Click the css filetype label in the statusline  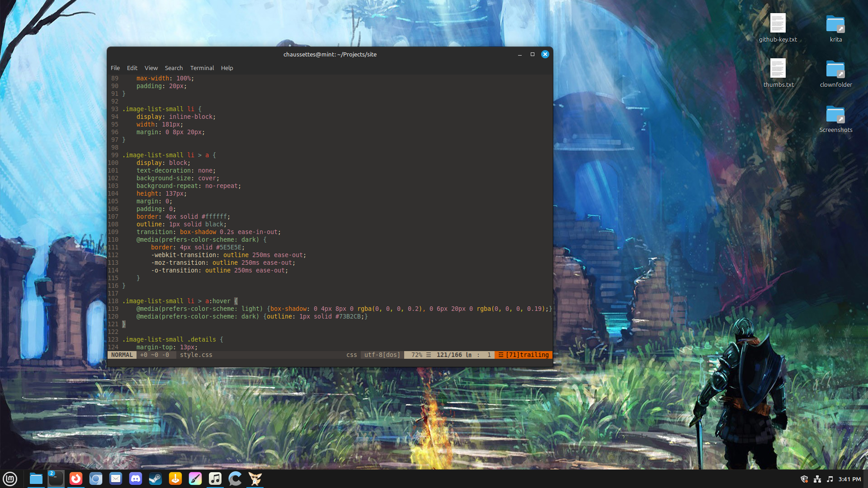click(x=352, y=355)
